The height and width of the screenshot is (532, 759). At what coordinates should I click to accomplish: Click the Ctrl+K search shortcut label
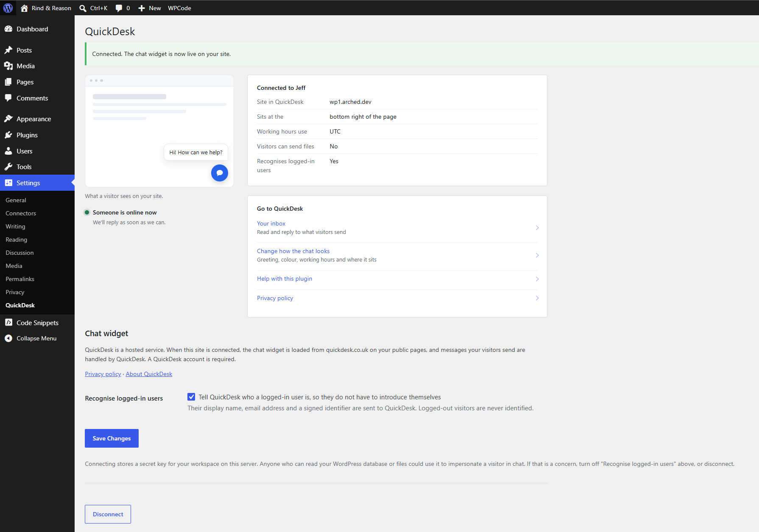point(99,8)
